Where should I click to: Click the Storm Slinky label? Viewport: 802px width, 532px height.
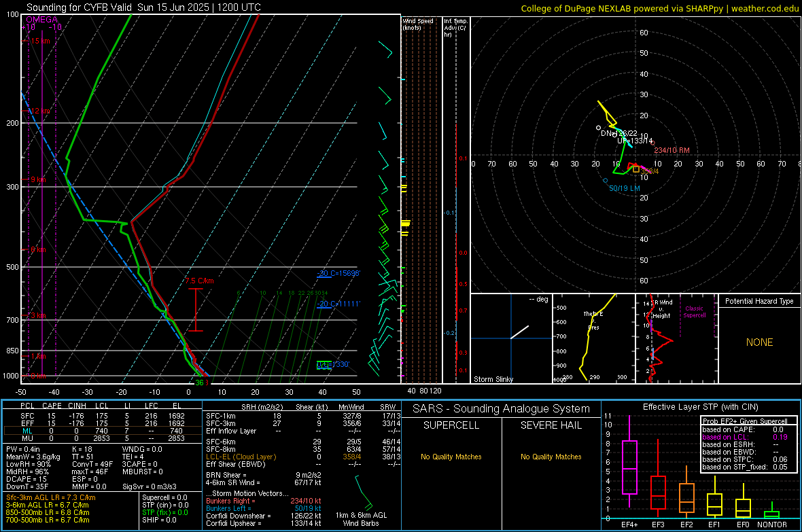point(493,379)
